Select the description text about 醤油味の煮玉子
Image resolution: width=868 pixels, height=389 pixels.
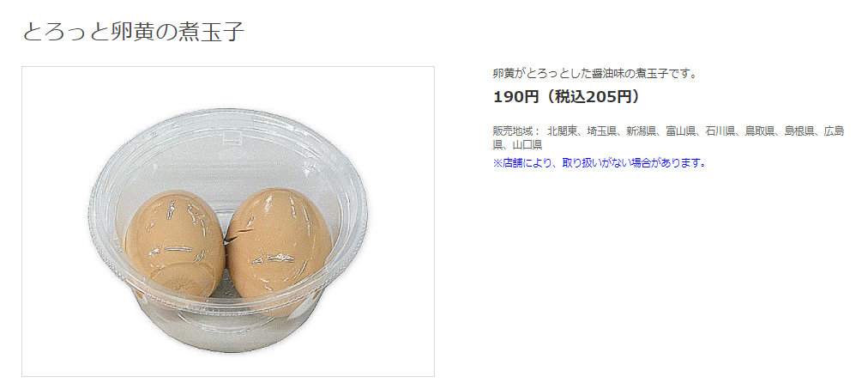click(x=594, y=73)
